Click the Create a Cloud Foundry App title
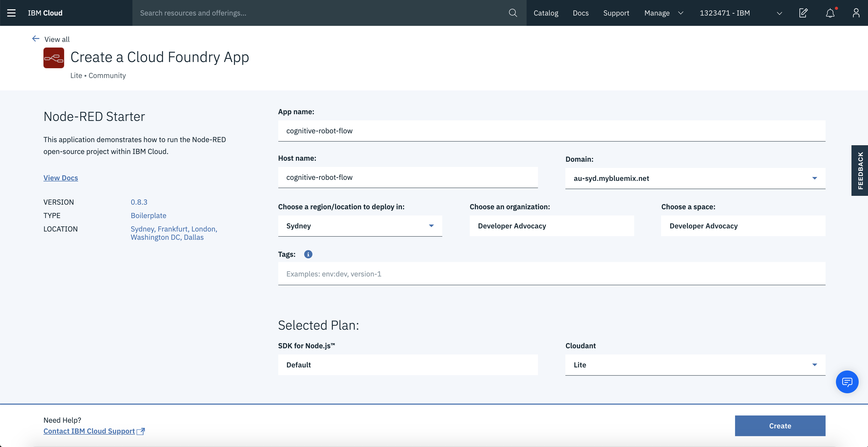Viewport: 868px width, 447px height. coord(160,57)
